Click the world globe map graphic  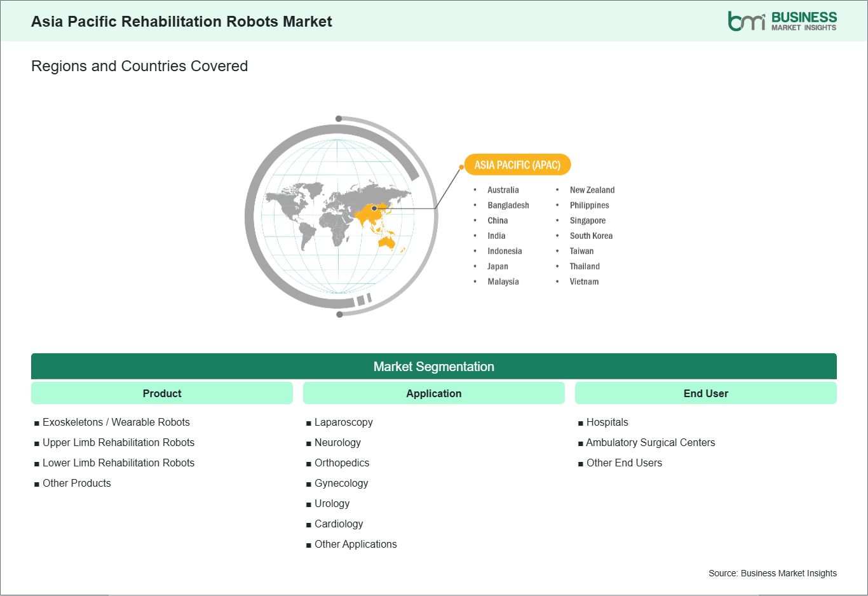click(341, 216)
